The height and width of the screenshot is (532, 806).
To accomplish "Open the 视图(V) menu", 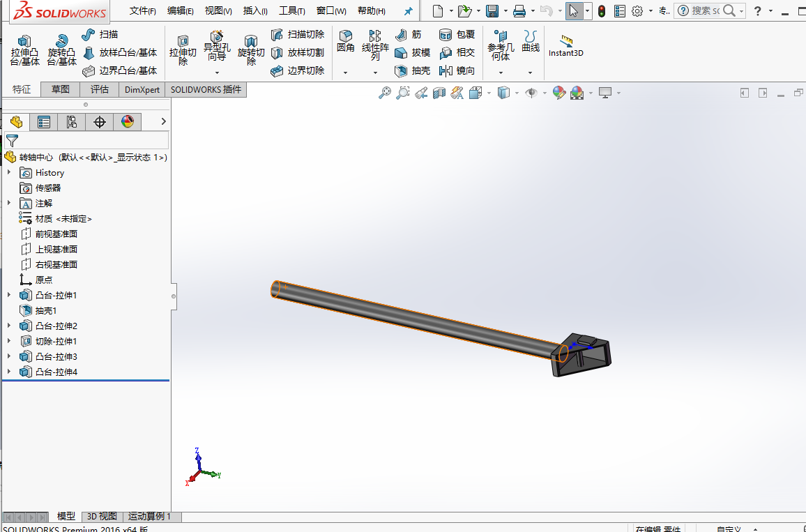I will (x=218, y=10).
